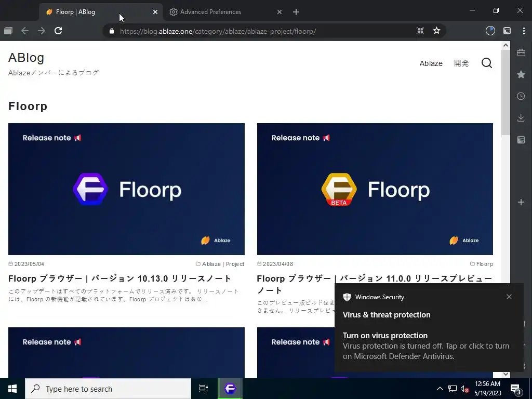The width and height of the screenshot is (532, 399).
Task: Open the application kebab menu
Action: [x=524, y=31]
